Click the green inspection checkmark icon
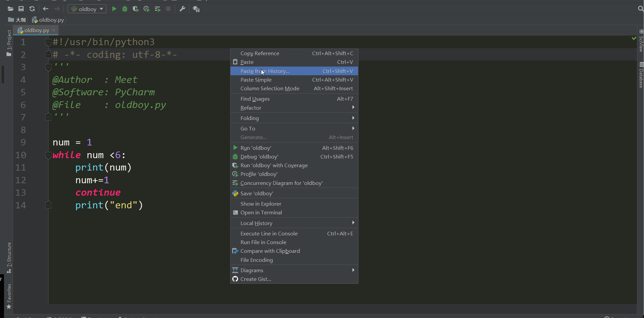Viewport: 644px width, 318px height. pyautogui.click(x=634, y=38)
